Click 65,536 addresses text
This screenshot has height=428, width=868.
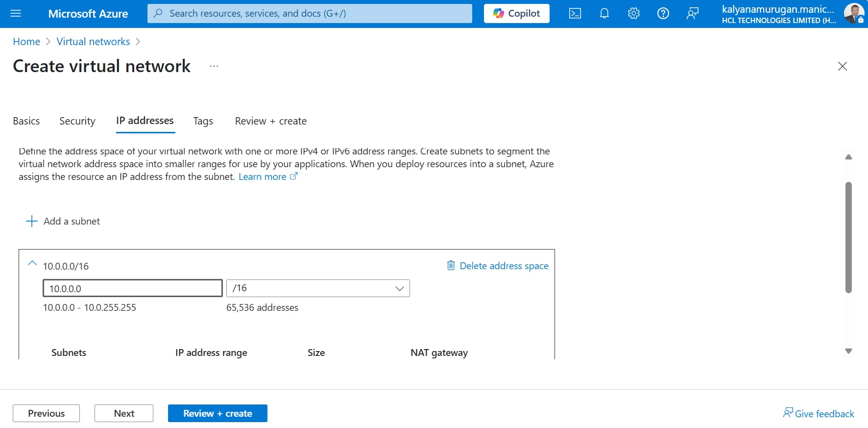262,307
